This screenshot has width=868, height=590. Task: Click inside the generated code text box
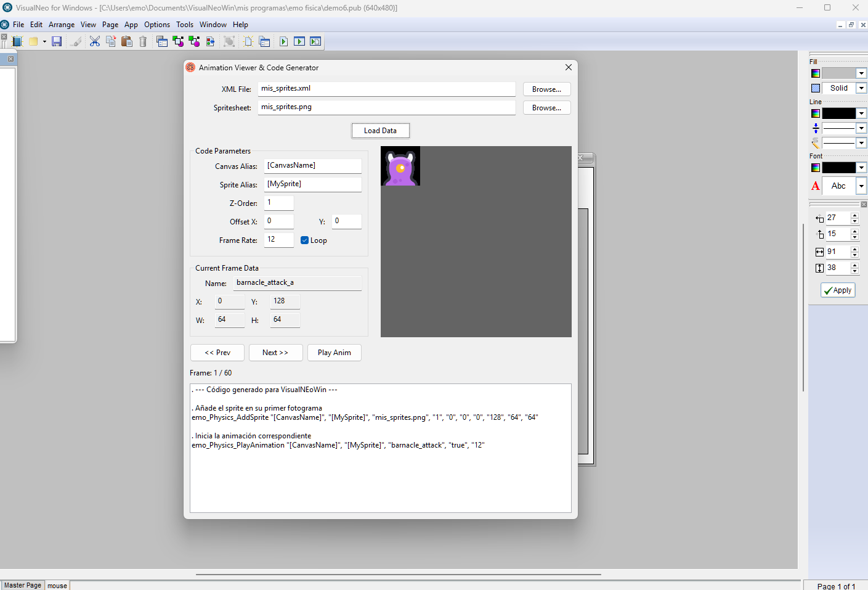click(x=381, y=448)
